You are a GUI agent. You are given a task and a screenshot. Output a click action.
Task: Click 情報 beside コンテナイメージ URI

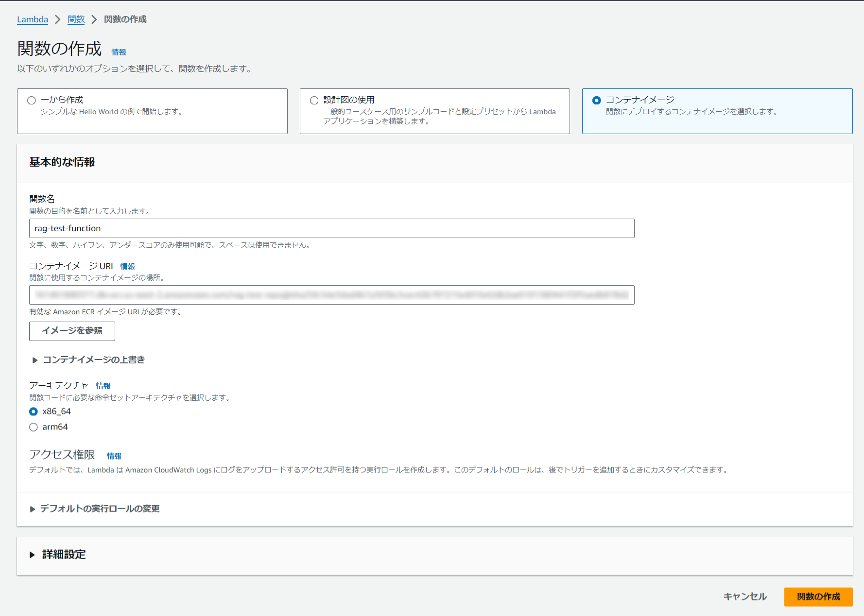pos(128,266)
